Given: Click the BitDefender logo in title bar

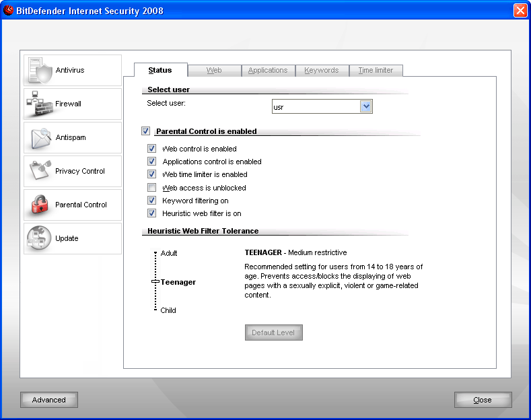Looking at the screenshot, I should pos(8,11).
